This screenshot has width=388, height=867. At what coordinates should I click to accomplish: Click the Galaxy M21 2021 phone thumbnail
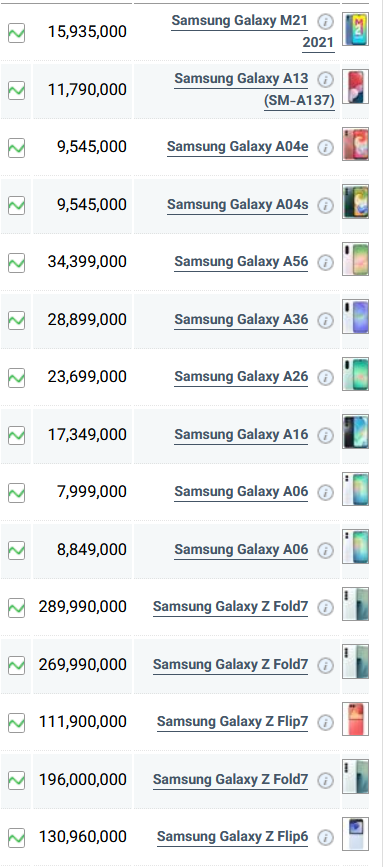(x=355, y=29)
